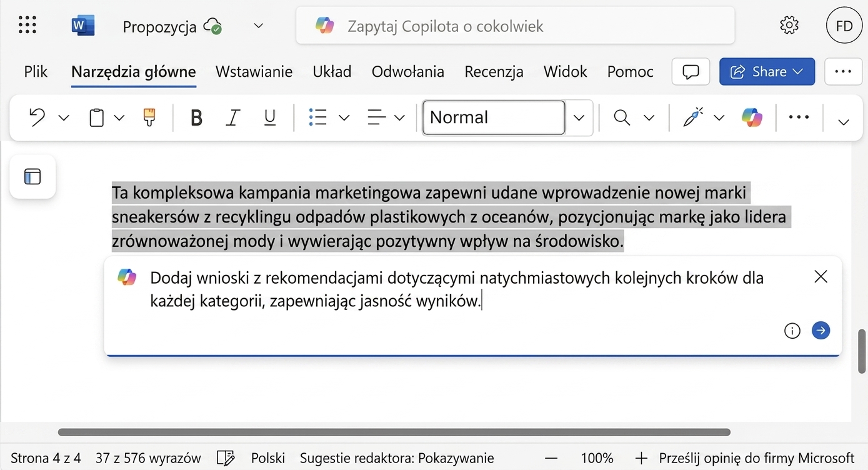Undo the last action

(37, 117)
